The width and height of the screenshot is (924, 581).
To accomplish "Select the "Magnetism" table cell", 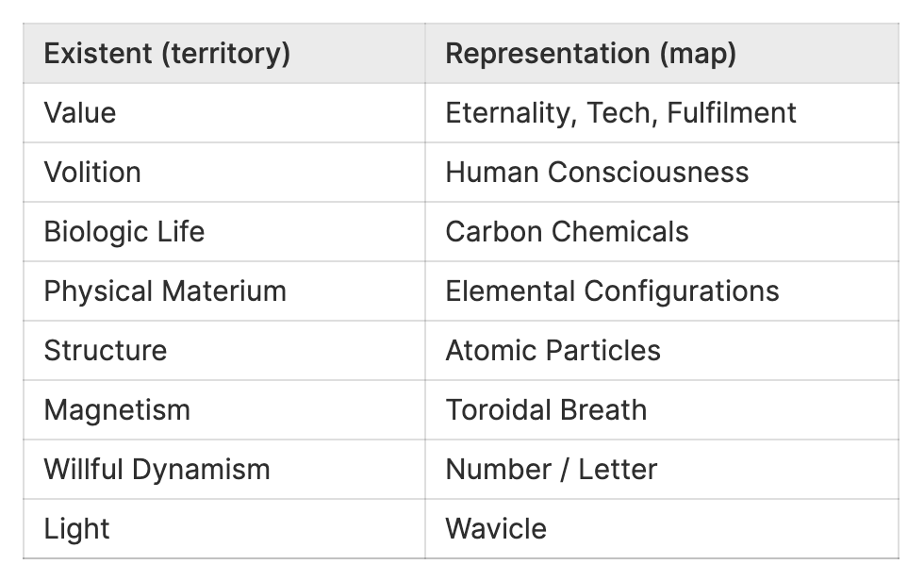I will 117,410.
